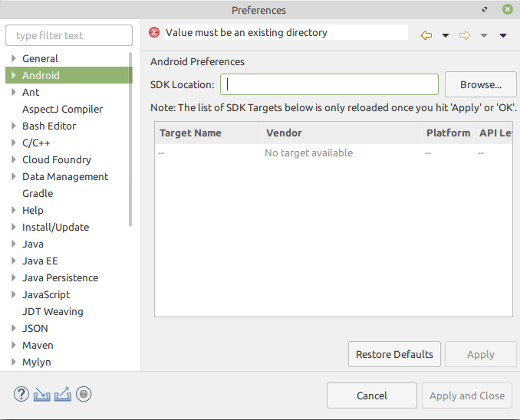Image resolution: width=520 pixels, height=420 pixels.
Task: Open AspectJ Compiler preferences
Action: [x=62, y=109]
